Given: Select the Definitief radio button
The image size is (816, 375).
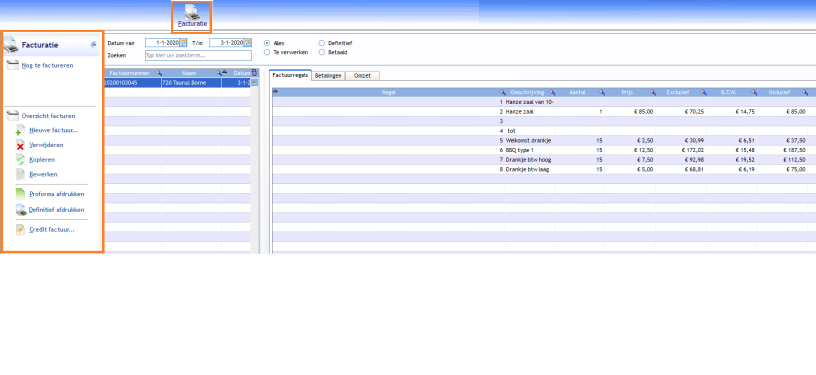Looking at the screenshot, I should tap(322, 43).
